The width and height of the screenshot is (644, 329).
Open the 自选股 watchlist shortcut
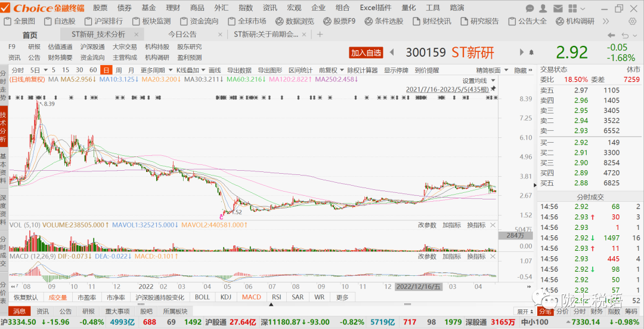point(60,21)
